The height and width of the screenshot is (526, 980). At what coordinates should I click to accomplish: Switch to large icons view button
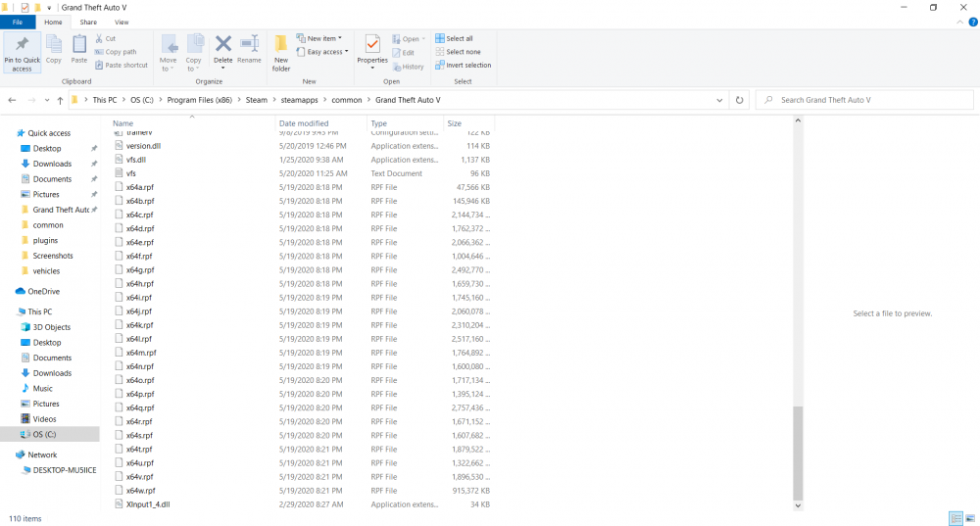coord(970,518)
